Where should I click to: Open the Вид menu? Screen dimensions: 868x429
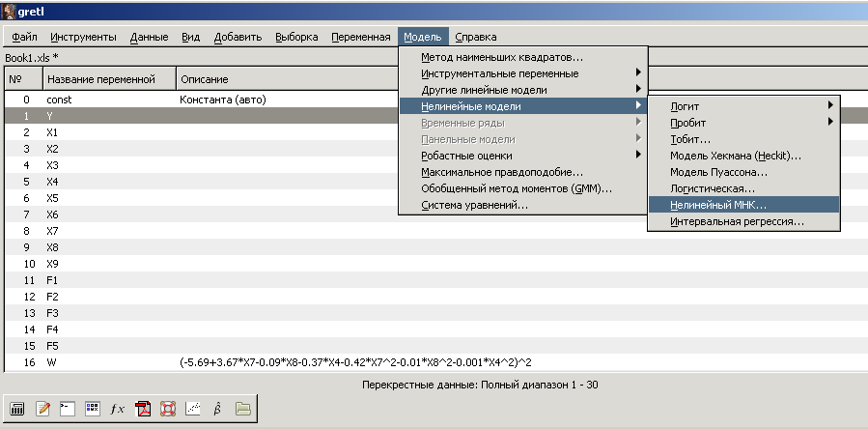tap(191, 37)
